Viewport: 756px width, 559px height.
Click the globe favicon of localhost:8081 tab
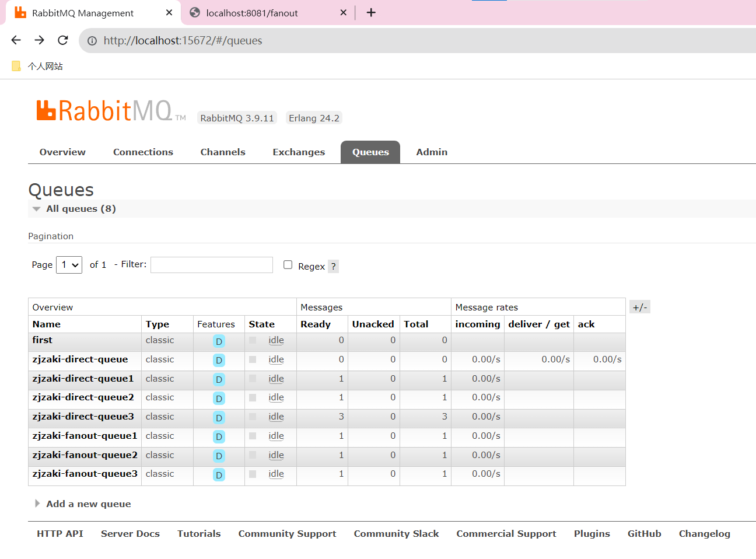coord(195,12)
